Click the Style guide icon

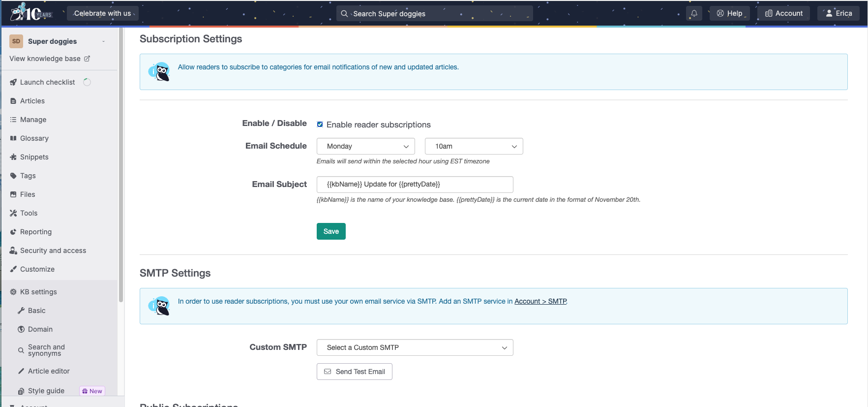(21, 391)
